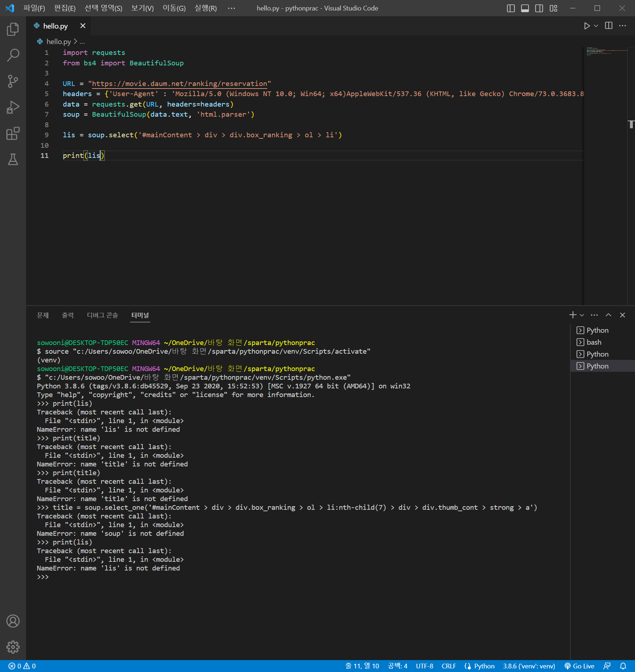Image resolution: width=635 pixels, height=672 pixels.
Task: Open the 실행(R) menu
Action: [206, 8]
